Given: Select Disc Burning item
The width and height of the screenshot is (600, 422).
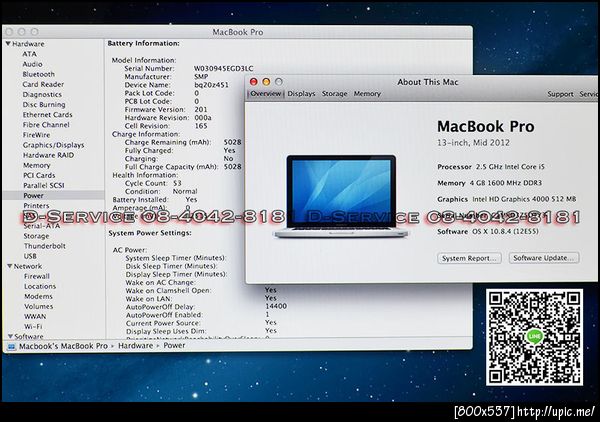Looking at the screenshot, I should coord(44,104).
